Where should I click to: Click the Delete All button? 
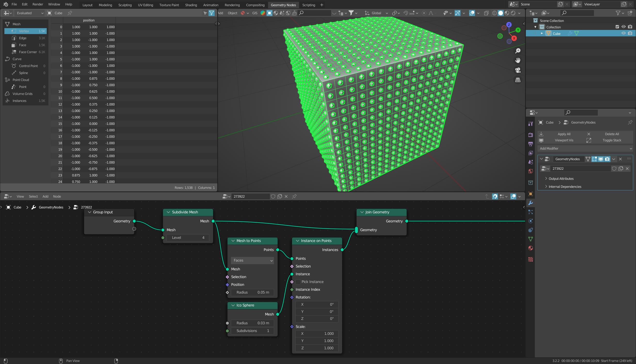click(611, 134)
